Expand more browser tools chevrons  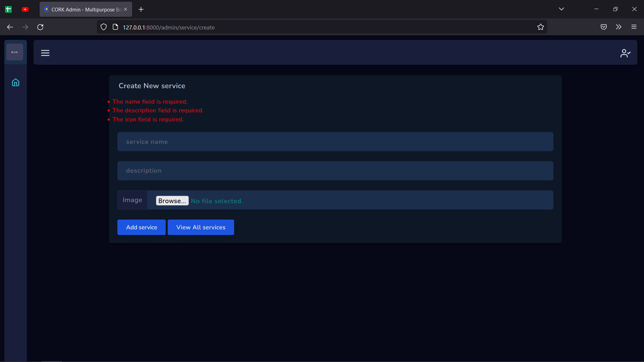(619, 27)
